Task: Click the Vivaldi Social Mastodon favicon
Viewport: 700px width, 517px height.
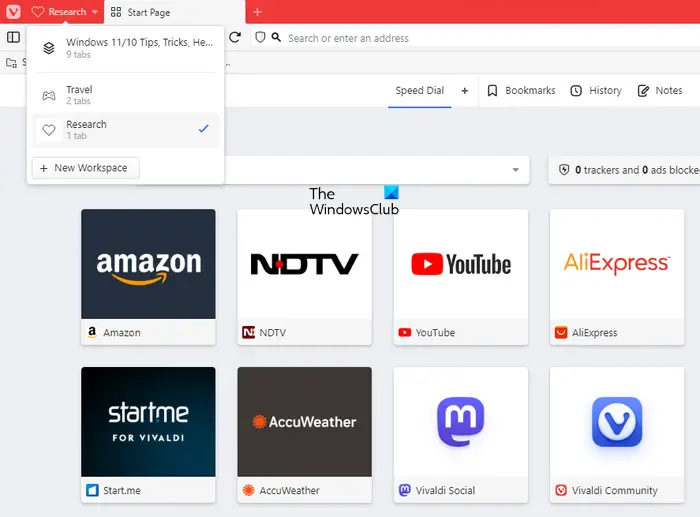Action: 404,490
